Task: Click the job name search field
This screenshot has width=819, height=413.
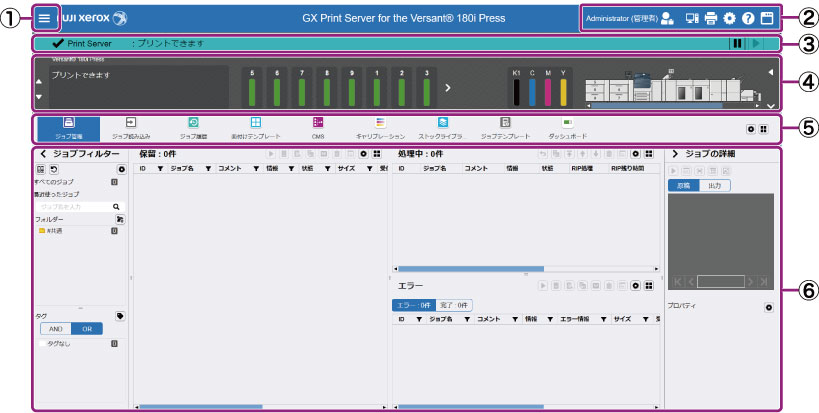Action: tap(73, 207)
